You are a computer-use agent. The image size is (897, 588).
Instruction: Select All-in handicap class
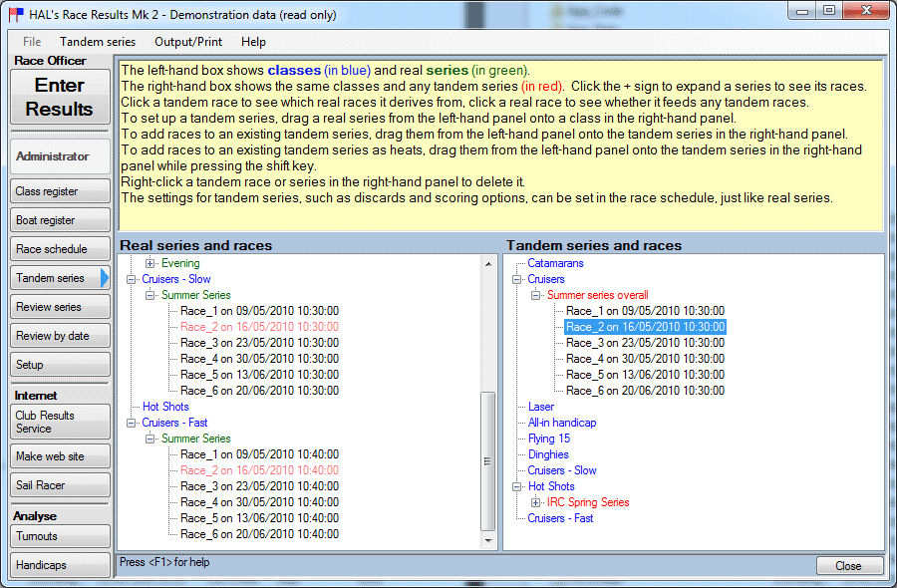coord(562,423)
